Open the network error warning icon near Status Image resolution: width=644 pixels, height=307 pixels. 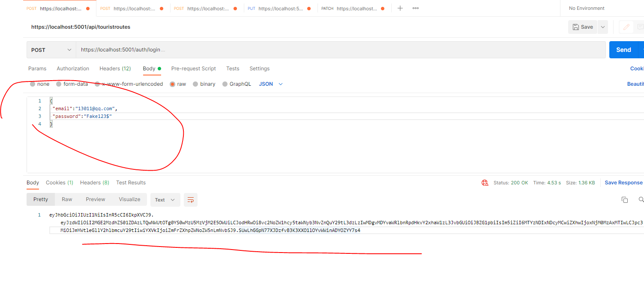pos(485,182)
